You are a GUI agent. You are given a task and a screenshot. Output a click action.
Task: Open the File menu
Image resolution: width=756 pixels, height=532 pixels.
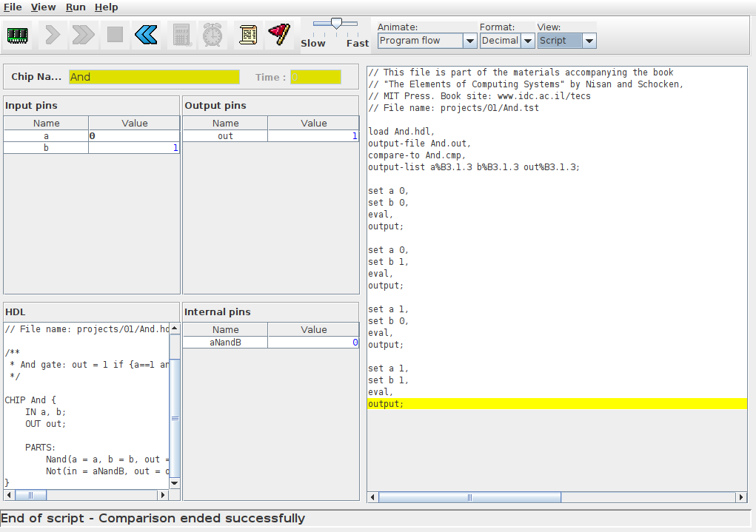point(13,7)
